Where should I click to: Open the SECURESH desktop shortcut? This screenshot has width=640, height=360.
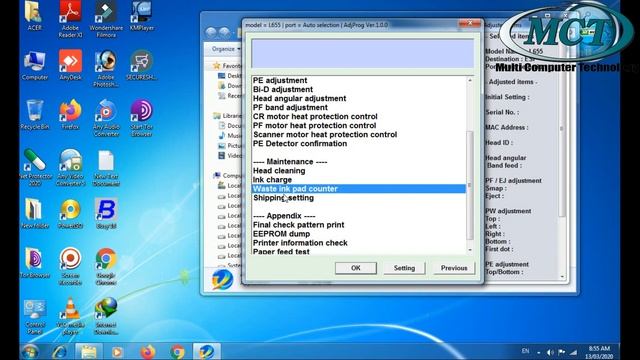tap(141, 65)
